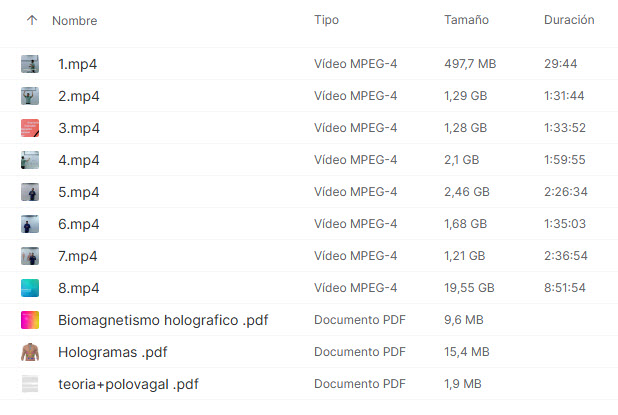Viewport: 618px width, 415px height.
Task: Sort files by Nombre column header
Action: (75, 20)
